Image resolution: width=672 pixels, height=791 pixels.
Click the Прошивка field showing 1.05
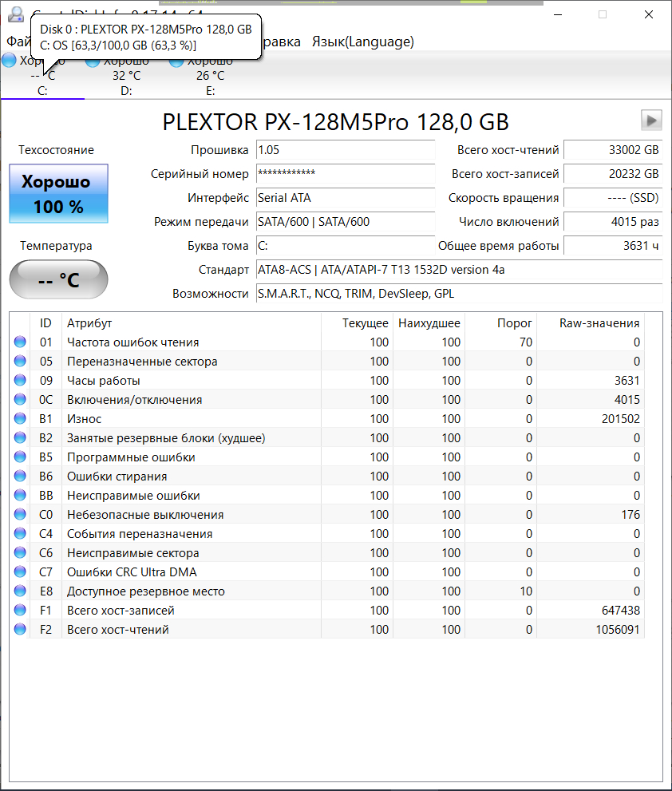346,150
